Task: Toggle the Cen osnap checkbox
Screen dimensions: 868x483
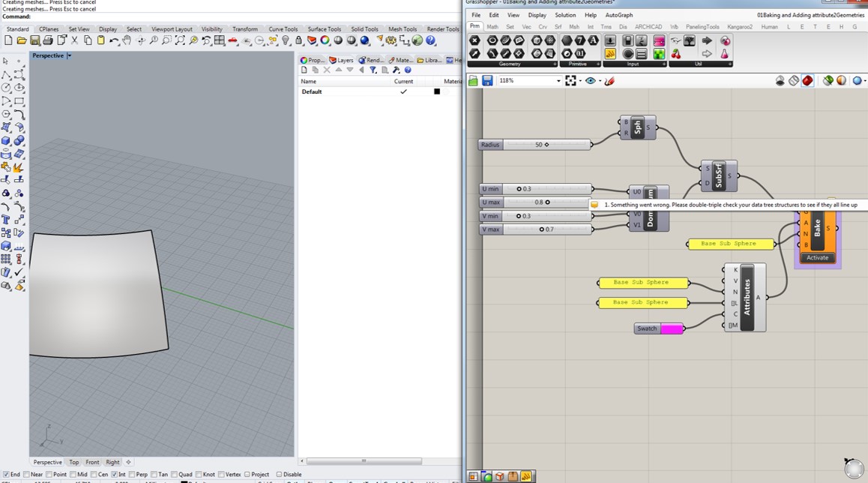Action: point(94,474)
